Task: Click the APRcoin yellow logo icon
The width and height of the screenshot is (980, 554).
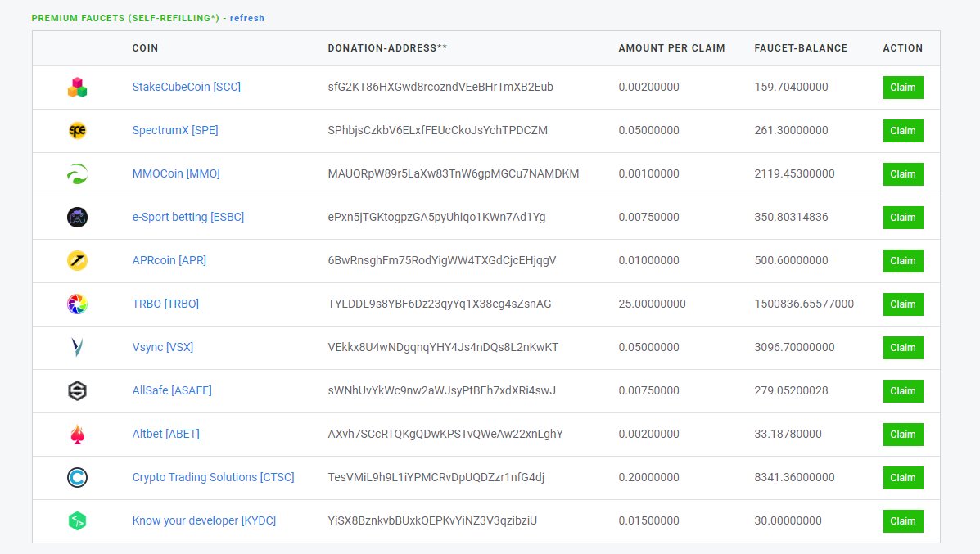Action: [77, 260]
